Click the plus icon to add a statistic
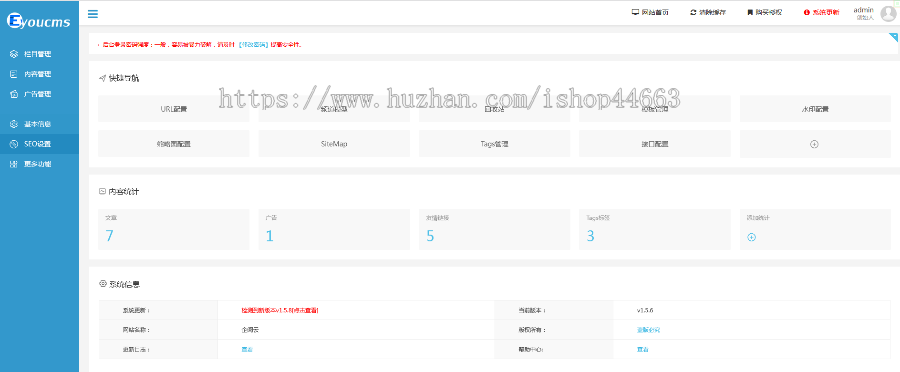 751,237
